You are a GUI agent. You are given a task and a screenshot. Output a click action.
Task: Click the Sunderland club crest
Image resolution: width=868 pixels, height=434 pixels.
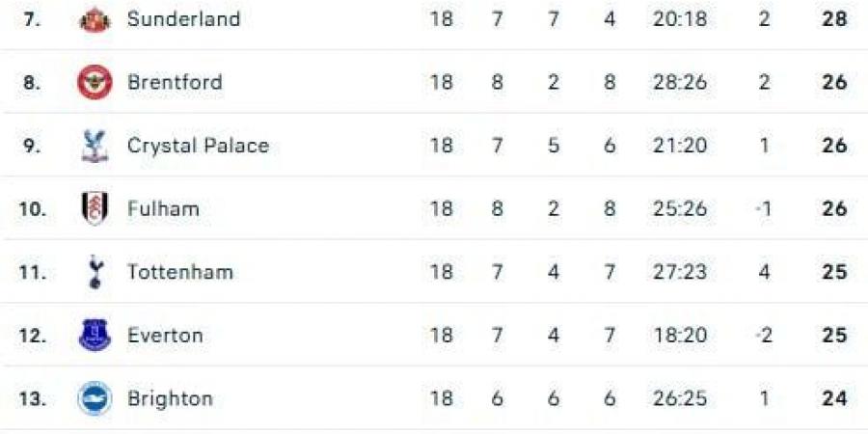95,19
